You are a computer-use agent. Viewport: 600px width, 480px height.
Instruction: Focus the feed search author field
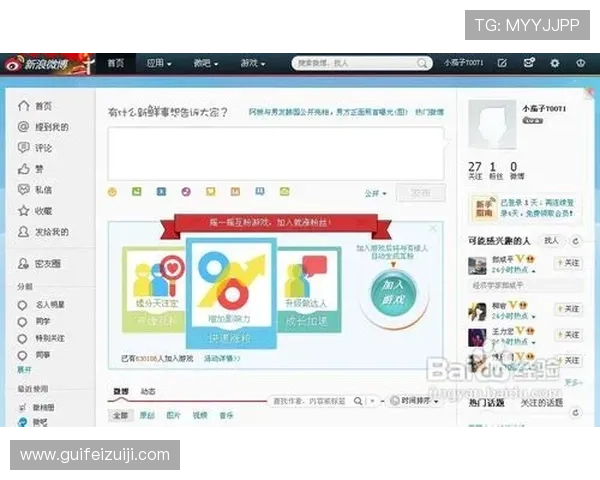310,401
